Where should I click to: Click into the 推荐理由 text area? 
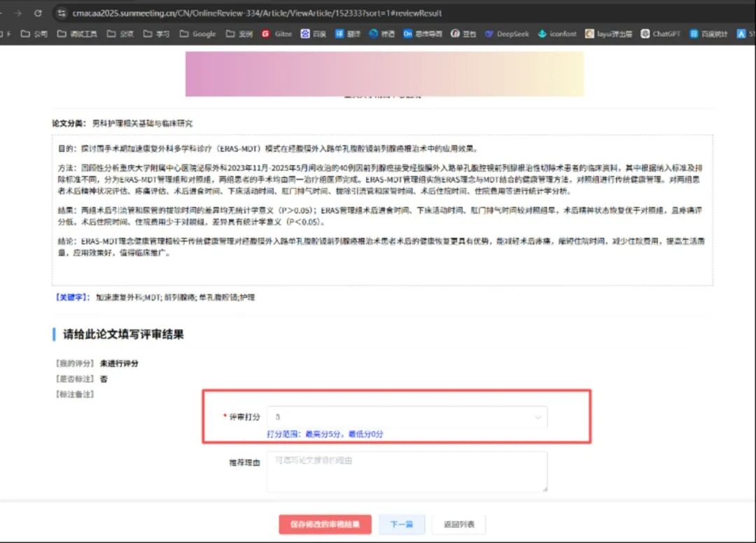[407, 471]
